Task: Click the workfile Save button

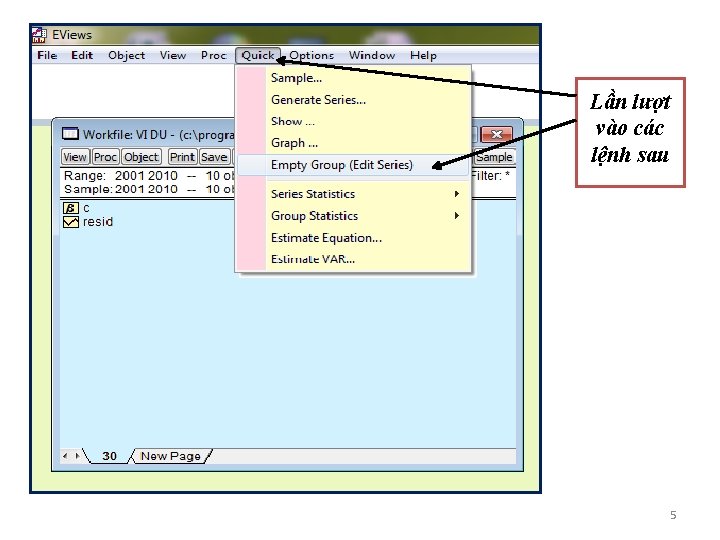Action: coord(214,157)
